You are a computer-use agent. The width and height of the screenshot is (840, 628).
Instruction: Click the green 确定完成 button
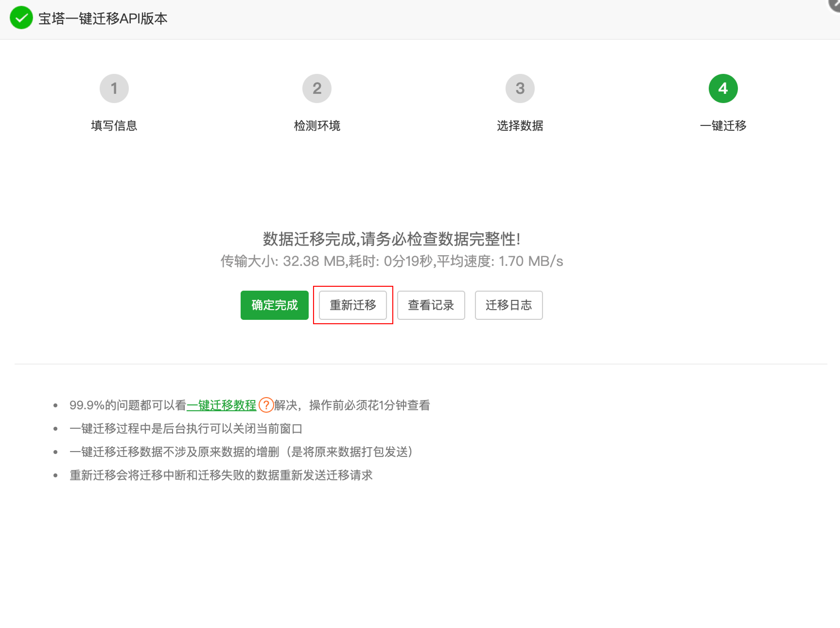coord(274,305)
